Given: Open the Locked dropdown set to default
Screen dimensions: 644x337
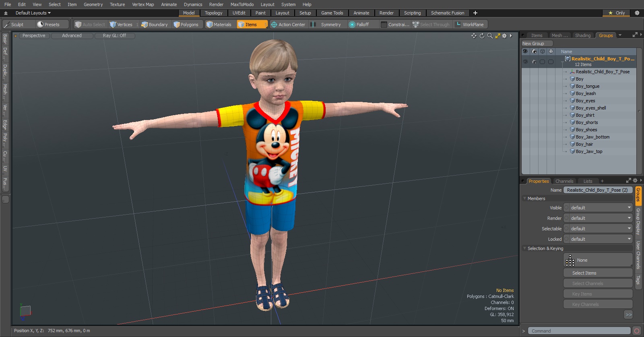Looking at the screenshot, I should coord(598,239).
